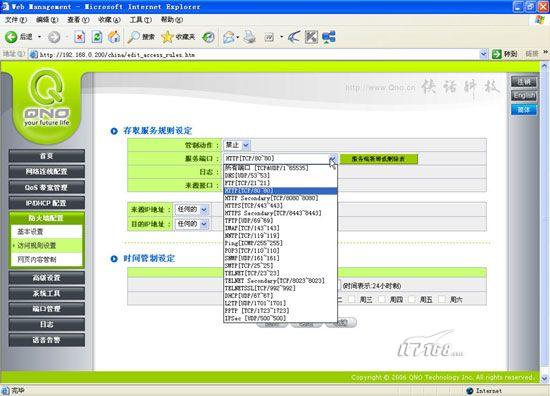
Task: Open the 目的IP地址 dropdown
Action: click(x=192, y=224)
